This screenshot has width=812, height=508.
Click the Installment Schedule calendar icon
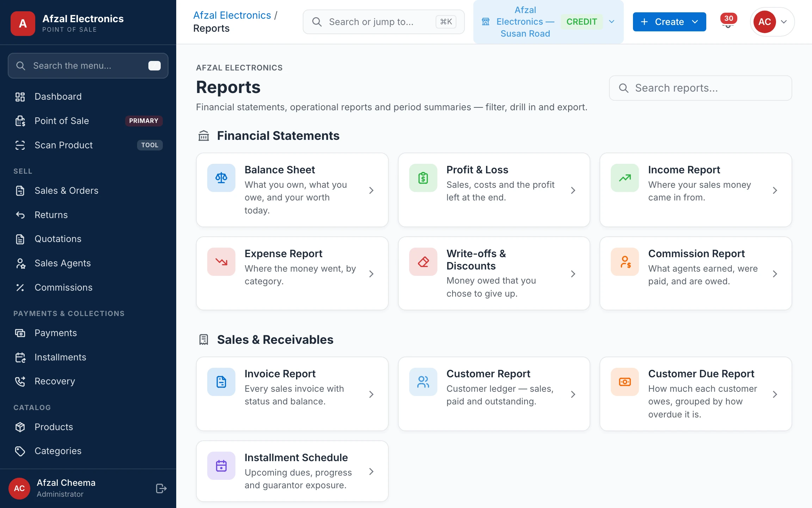tap(221, 466)
